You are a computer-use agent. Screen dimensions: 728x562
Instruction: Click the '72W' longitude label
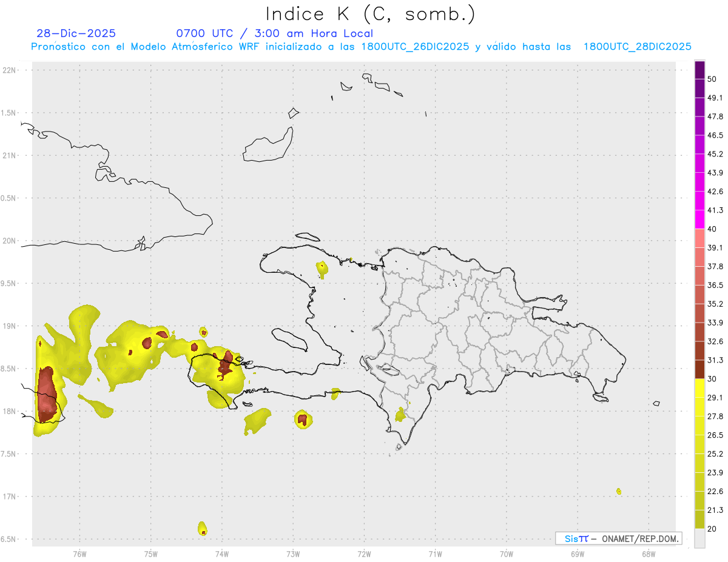click(364, 554)
